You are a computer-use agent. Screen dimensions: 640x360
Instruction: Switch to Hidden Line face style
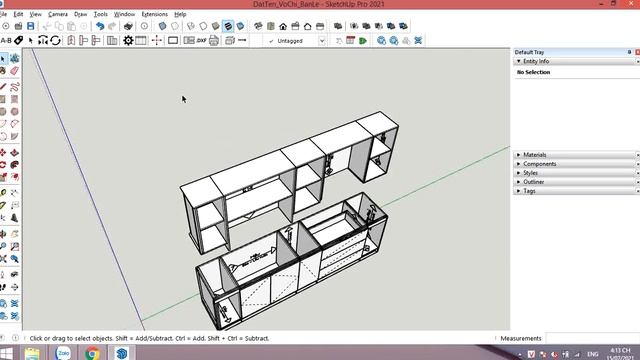(x=203, y=26)
